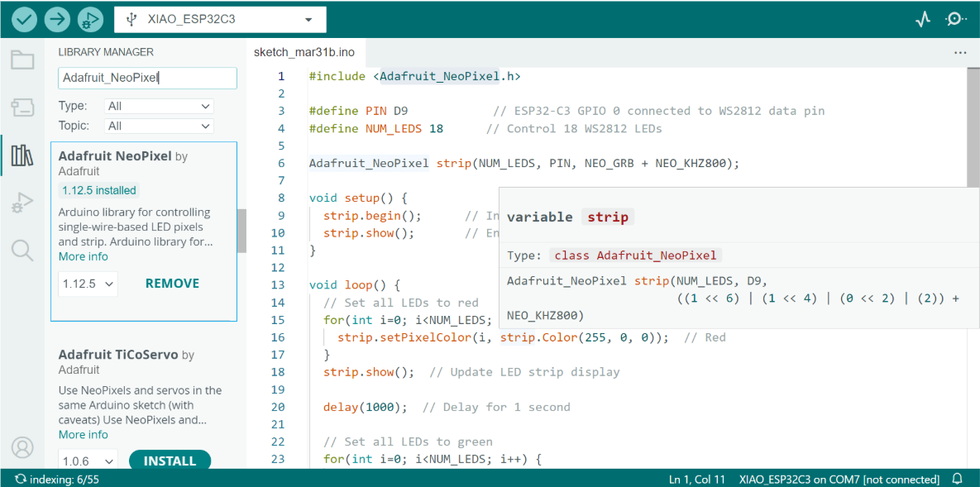Click INSTALL for Adafruit TiCoServo
The image size is (980, 487).
[170, 461]
